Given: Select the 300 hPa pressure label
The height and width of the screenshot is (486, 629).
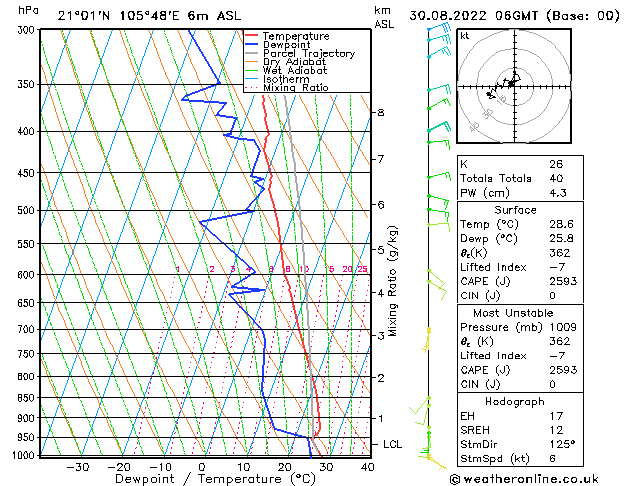Looking at the screenshot, I should [x=28, y=30].
